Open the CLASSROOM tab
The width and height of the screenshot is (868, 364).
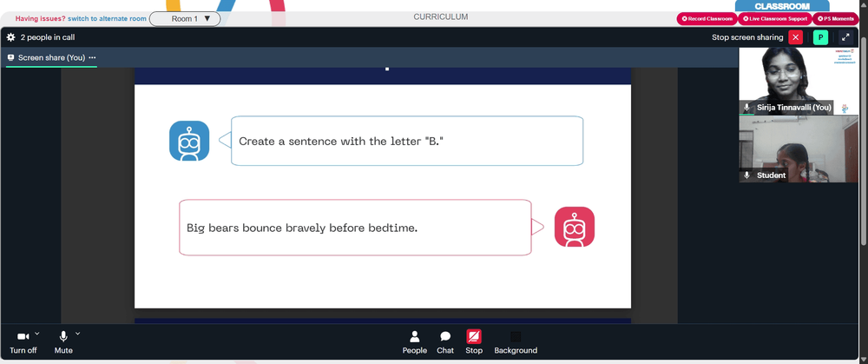tap(782, 6)
